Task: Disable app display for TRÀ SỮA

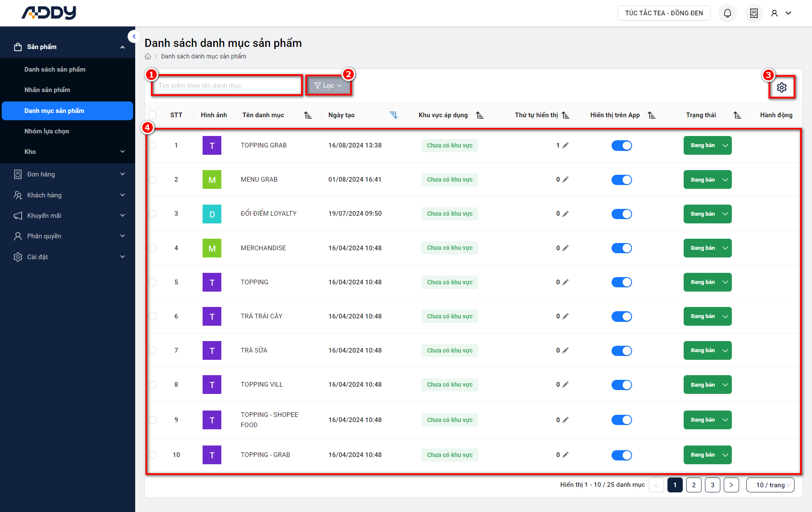Action: [x=621, y=350]
